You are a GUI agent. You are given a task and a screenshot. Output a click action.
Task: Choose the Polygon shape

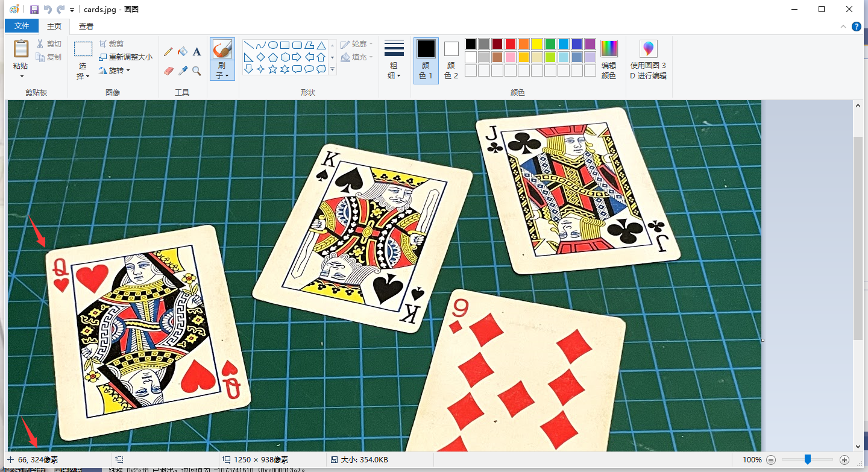(309, 45)
